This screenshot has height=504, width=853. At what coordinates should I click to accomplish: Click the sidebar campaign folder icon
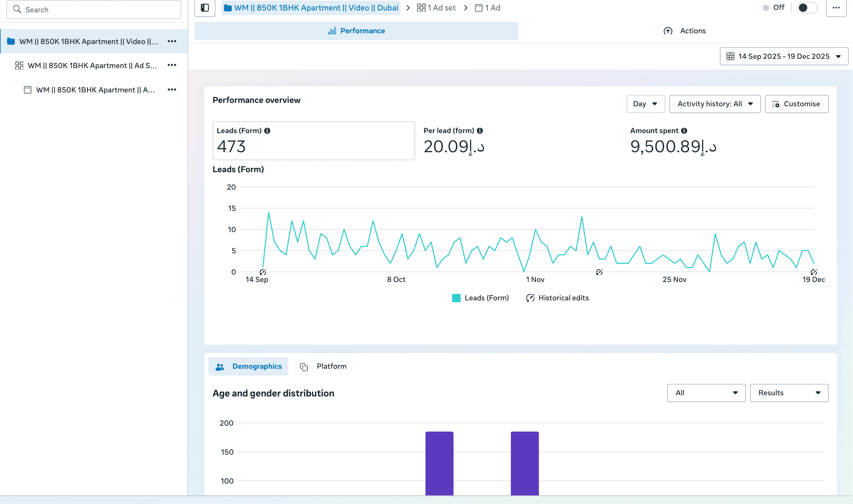click(11, 41)
